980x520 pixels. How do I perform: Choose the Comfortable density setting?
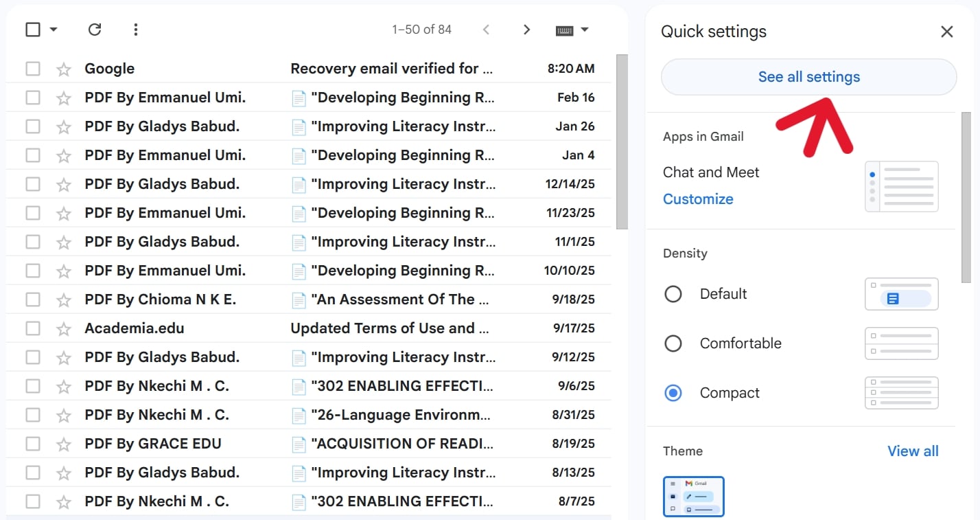tap(673, 343)
